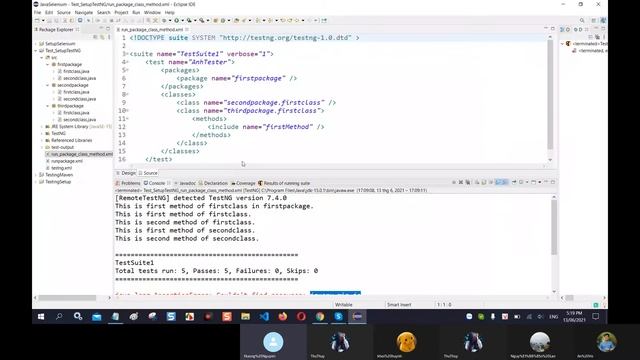Viewport: 640px width, 360px height.
Task: Switch to Design tab in XML editor
Action: click(x=126, y=173)
